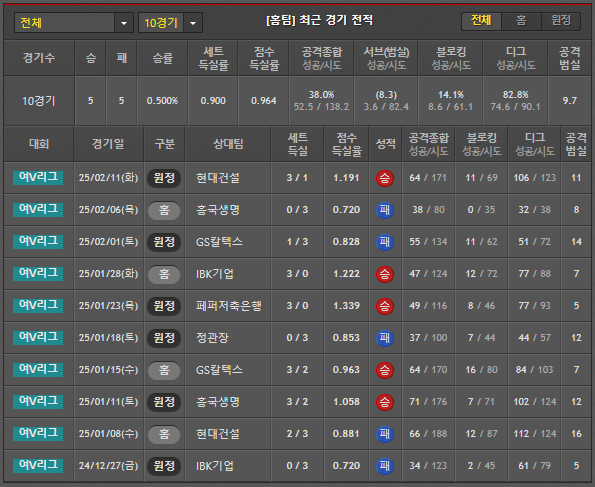
Task: Click the red 승 icon for 현대건설 25/02/11
Action: [x=385, y=178]
